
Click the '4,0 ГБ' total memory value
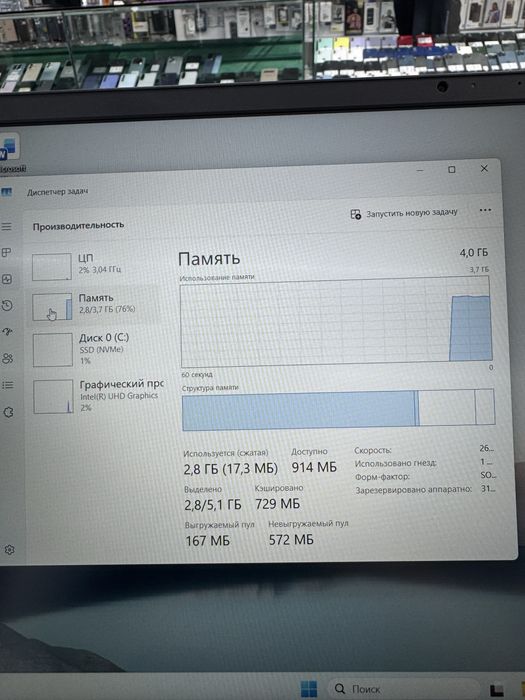[x=474, y=253]
